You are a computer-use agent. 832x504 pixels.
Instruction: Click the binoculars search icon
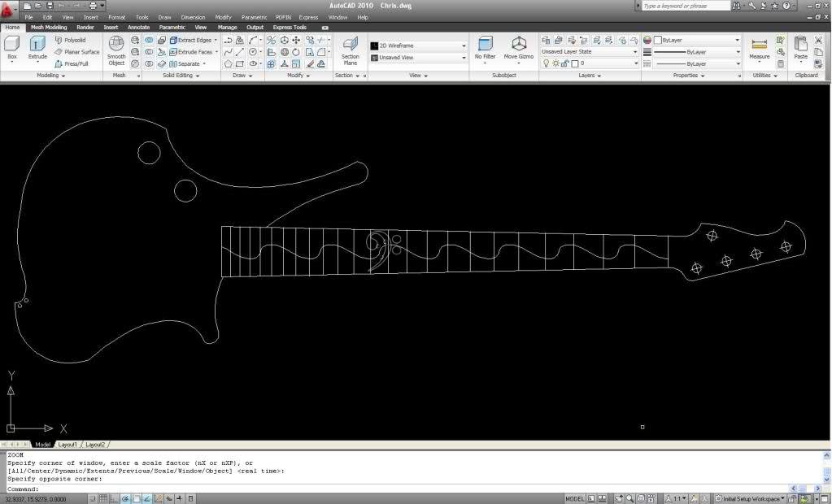[737, 6]
